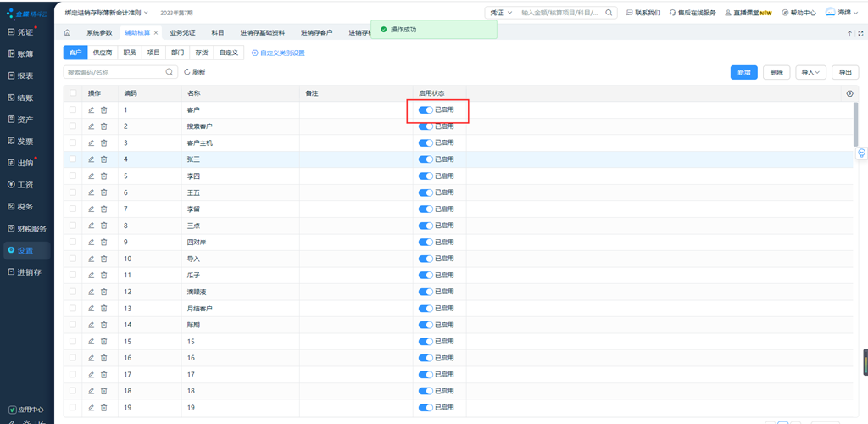Click the magnifier in code/name search box

pyautogui.click(x=170, y=72)
